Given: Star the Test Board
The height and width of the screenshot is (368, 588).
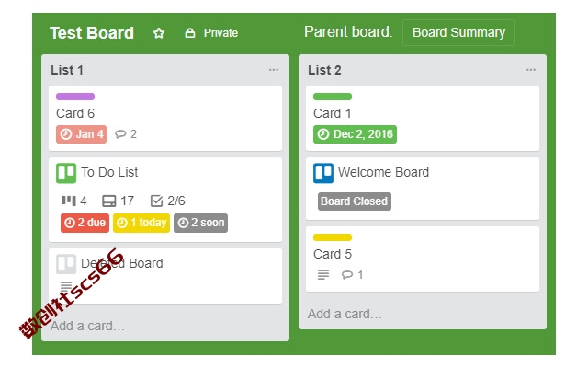Looking at the screenshot, I should tap(159, 33).
